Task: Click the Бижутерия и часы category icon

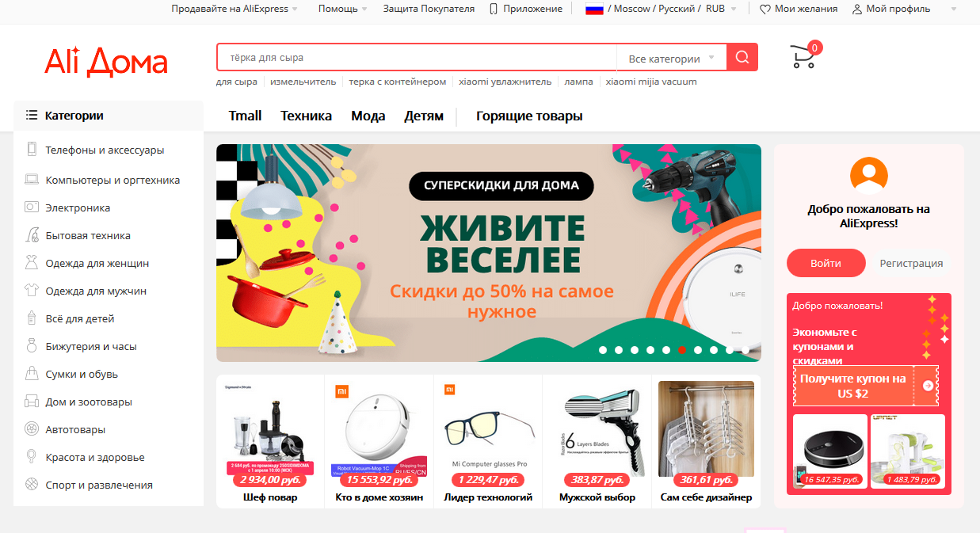Action: coord(32,346)
